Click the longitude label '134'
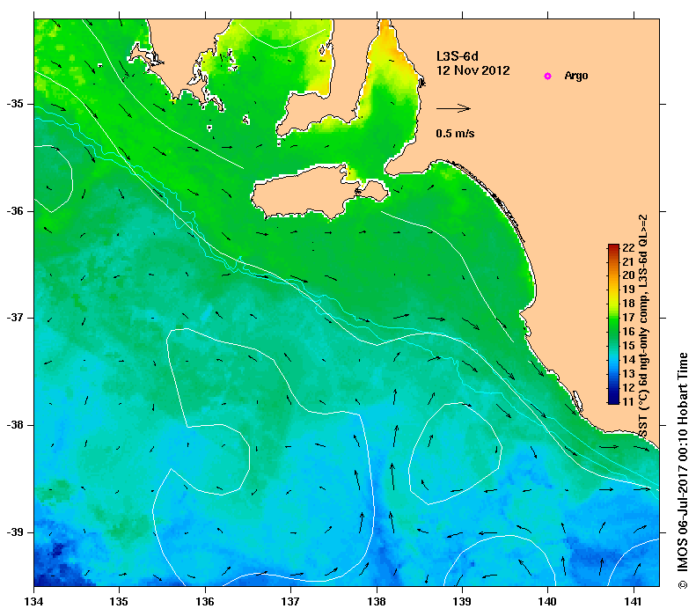Image resolution: width=696 pixels, height=616 pixels. pos(33,601)
